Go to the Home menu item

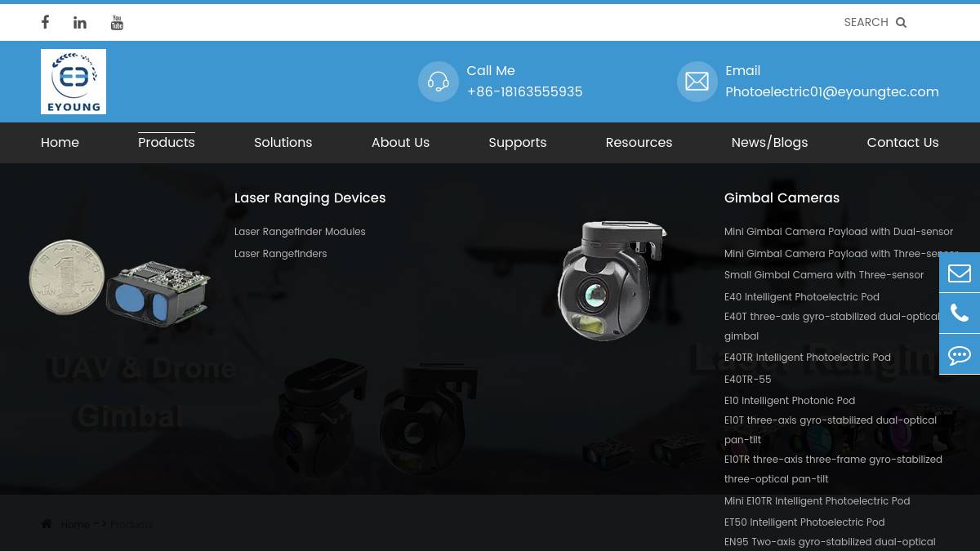pyautogui.click(x=60, y=143)
